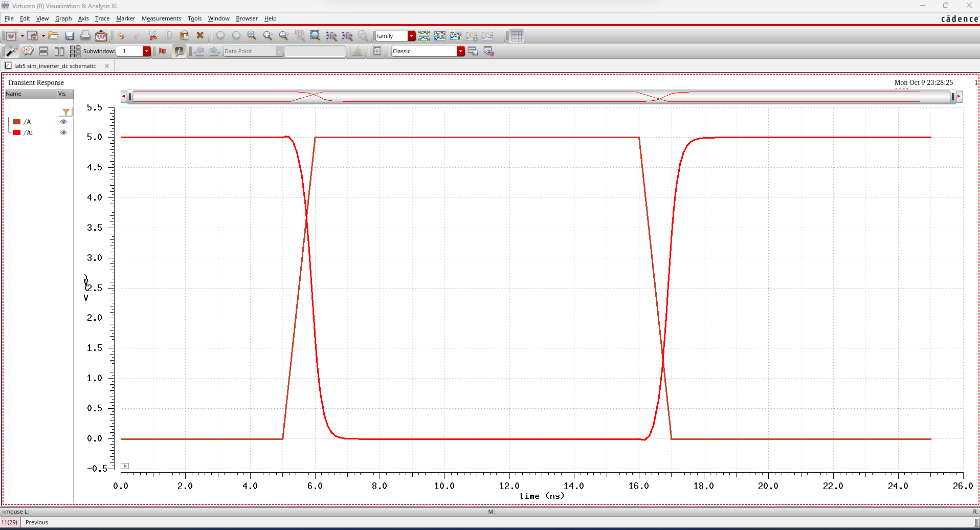Click the Zoom icon

pyautogui.click(x=252, y=36)
